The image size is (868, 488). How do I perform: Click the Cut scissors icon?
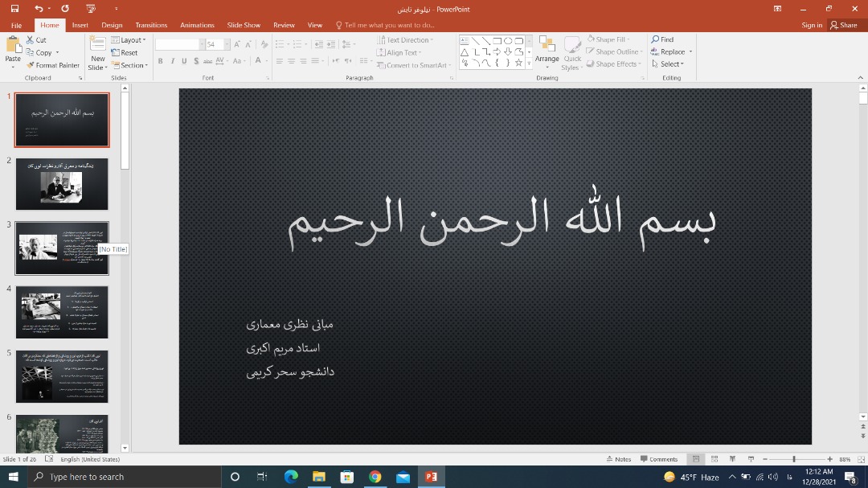(x=31, y=39)
